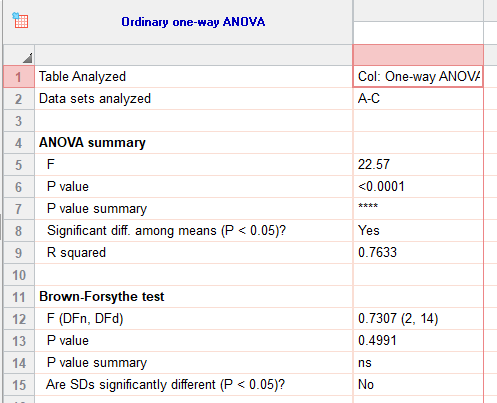Select the pink highlighted column header
This screenshot has height=403, width=497.
418,55
